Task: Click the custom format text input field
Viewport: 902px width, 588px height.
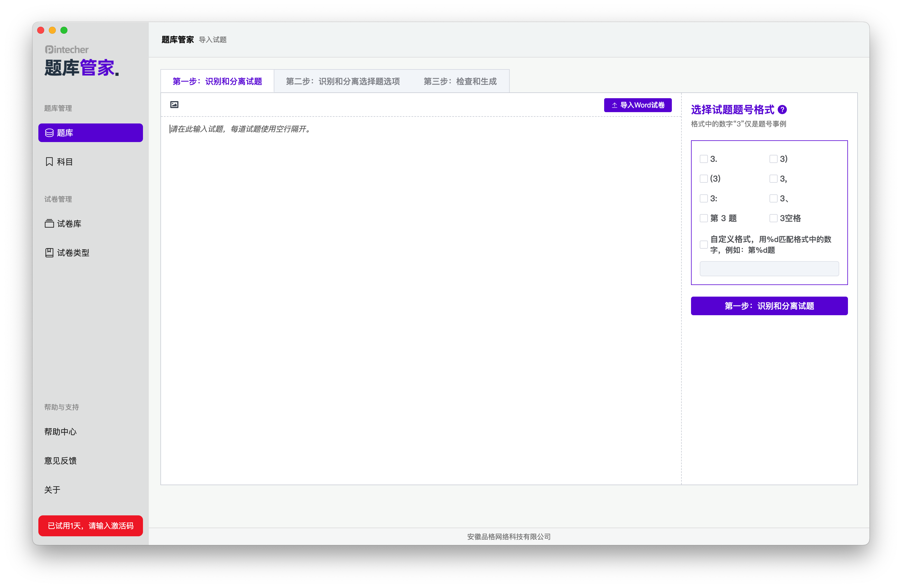Action: 769,269
